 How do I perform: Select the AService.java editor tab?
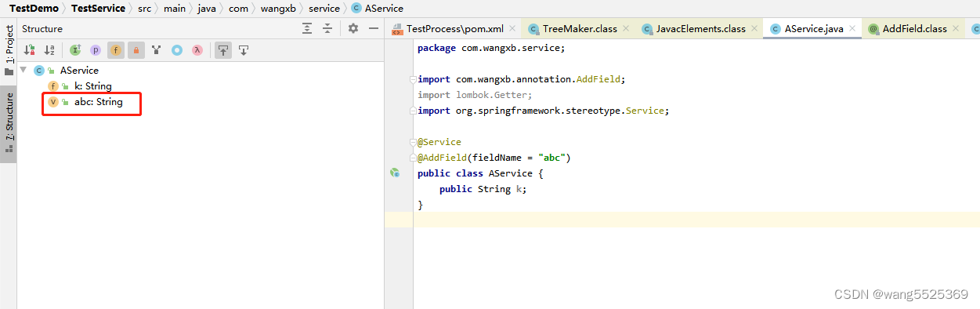(813, 29)
